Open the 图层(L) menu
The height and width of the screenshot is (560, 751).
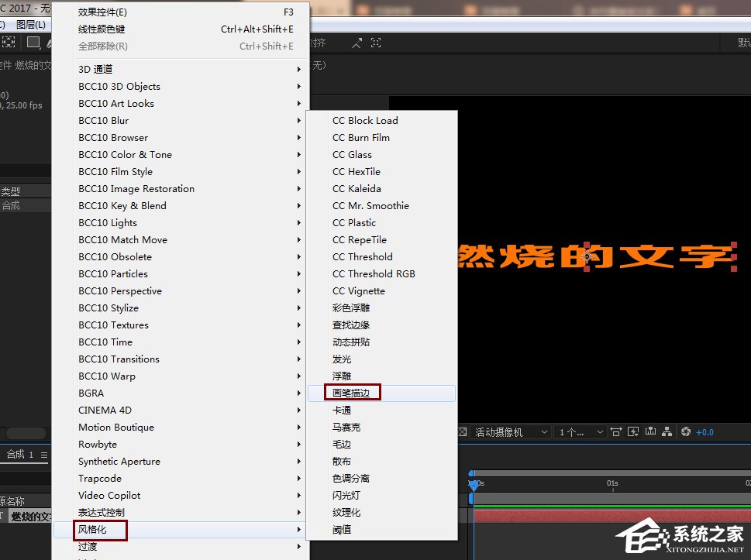31,25
